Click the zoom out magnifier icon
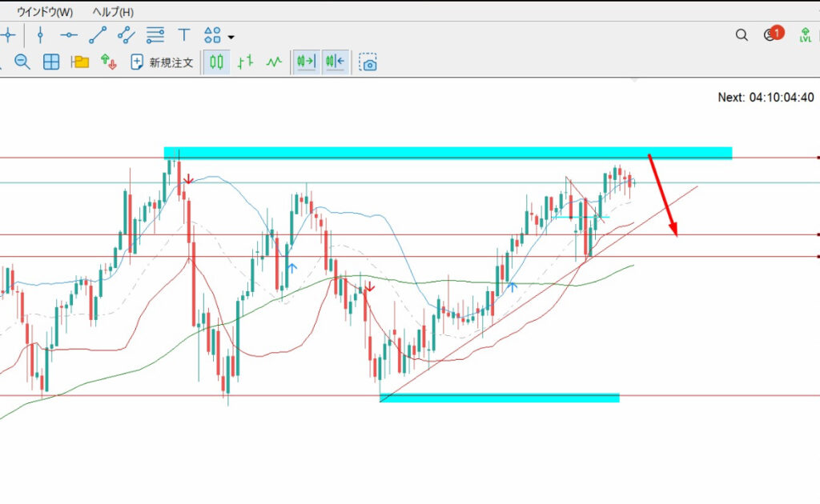This screenshot has height=504, width=820. [x=22, y=62]
